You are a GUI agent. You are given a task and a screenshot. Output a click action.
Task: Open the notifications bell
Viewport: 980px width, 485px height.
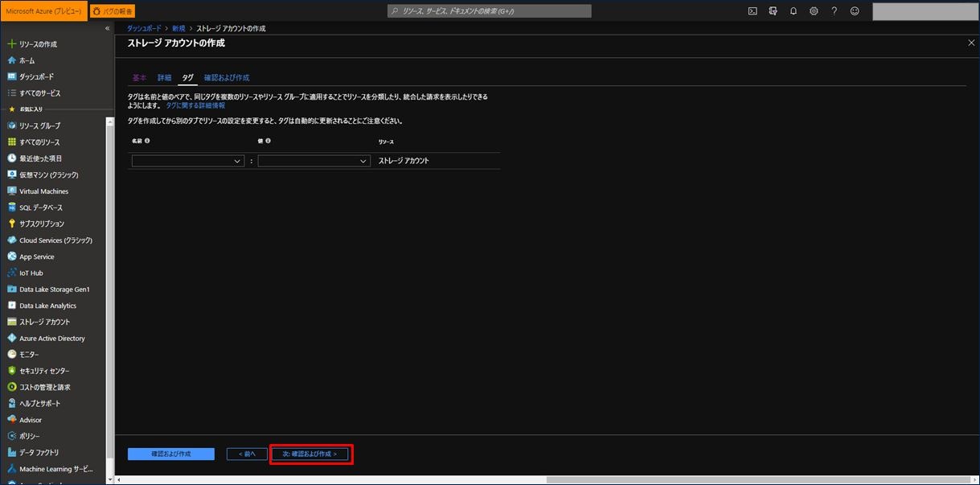[793, 11]
